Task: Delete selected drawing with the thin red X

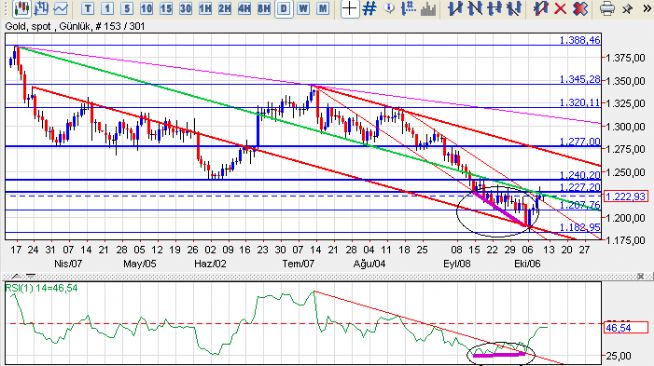Action: click(561, 9)
